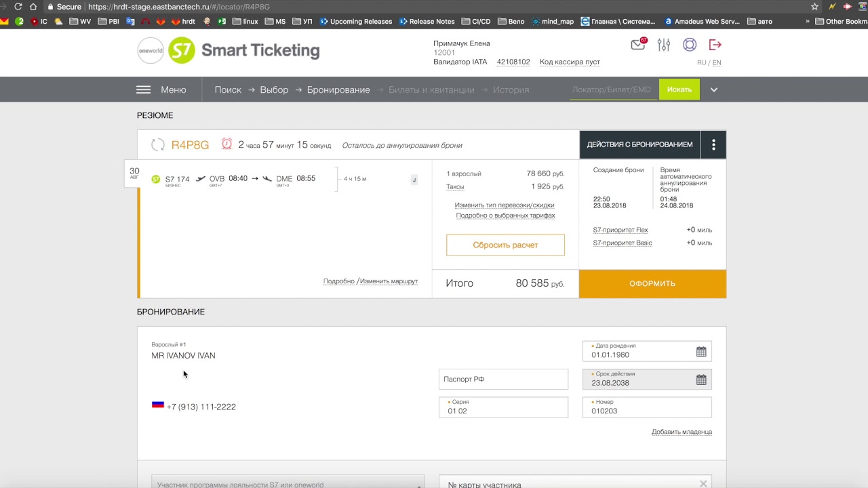Screen dimensions: 868x488
Task: Open the mail notifications envelope icon
Action: tap(637, 45)
